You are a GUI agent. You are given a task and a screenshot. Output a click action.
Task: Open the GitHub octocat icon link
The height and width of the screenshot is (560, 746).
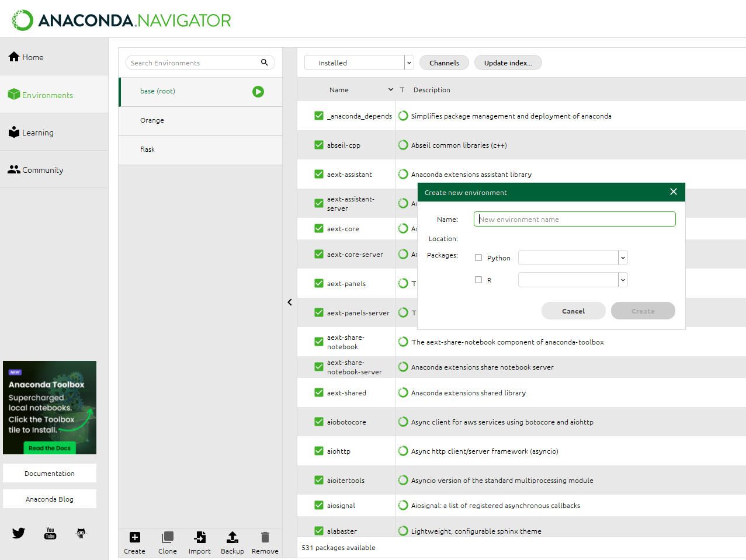[81, 533]
